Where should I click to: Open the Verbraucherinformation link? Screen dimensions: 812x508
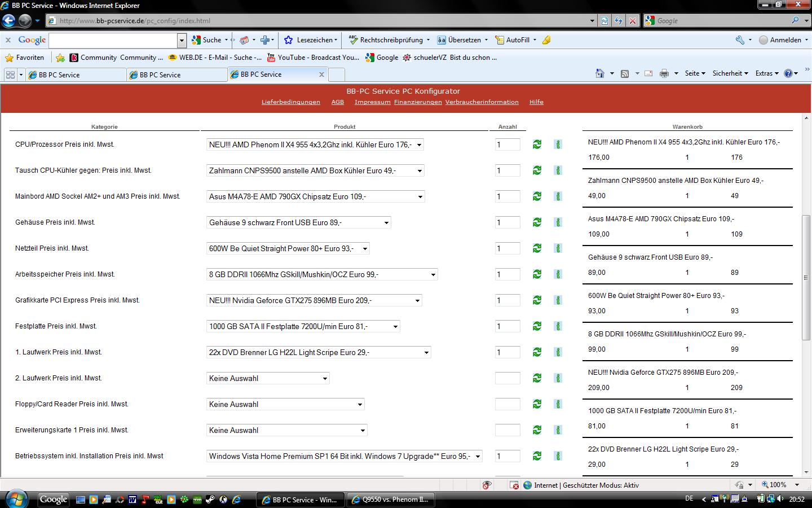tap(482, 102)
